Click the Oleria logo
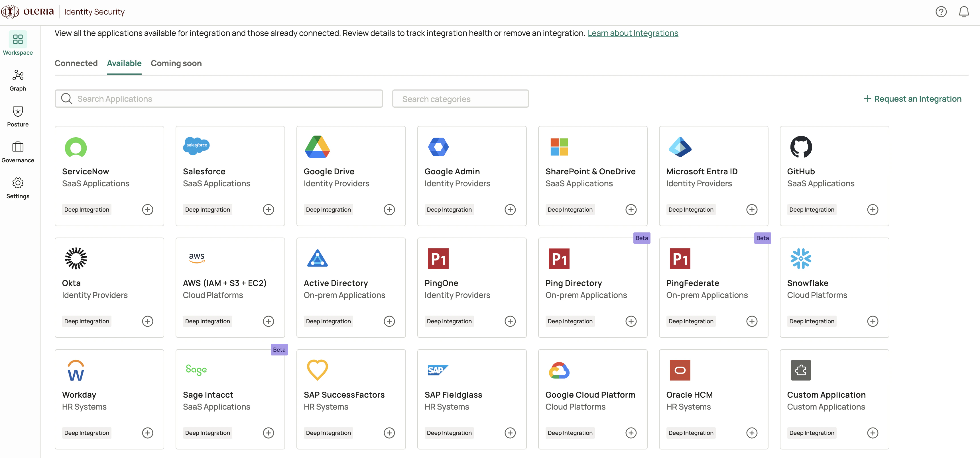Viewport: 980px width, 458px height. tap(28, 12)
